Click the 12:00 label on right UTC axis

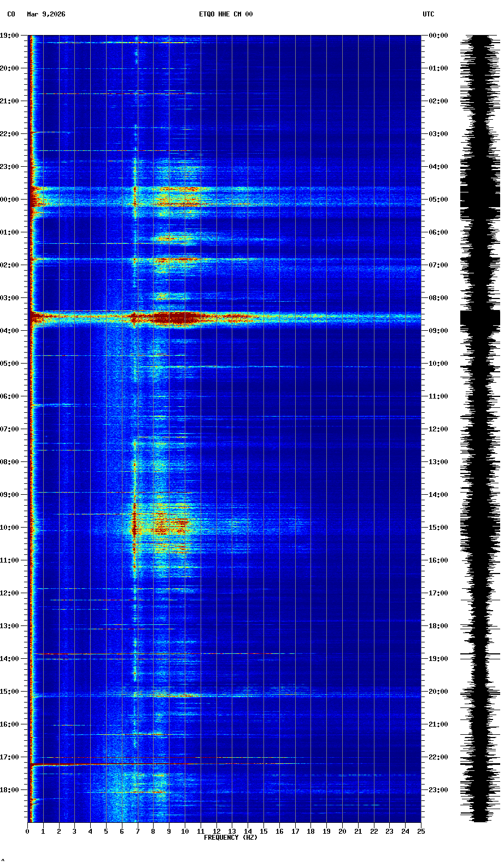click(x=438, y=429)
